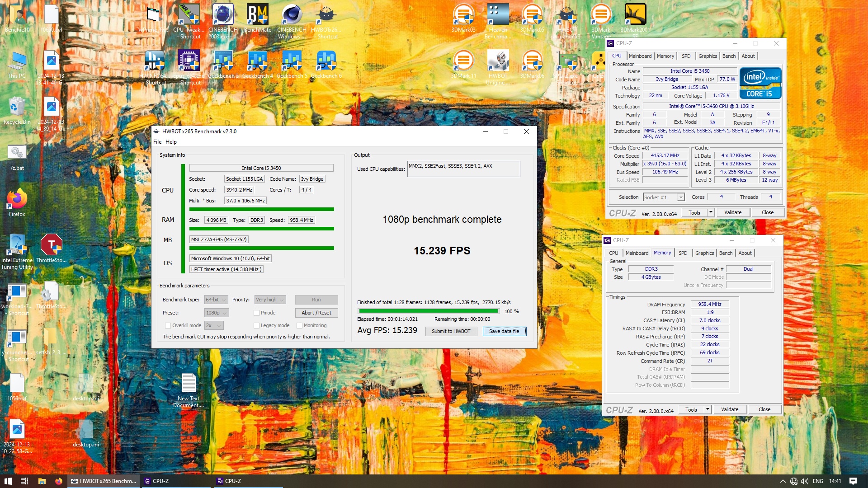Open the Help menu in HWBOT x265
The height and width of the screenshot is (488, 868).
tap(171, 142)
